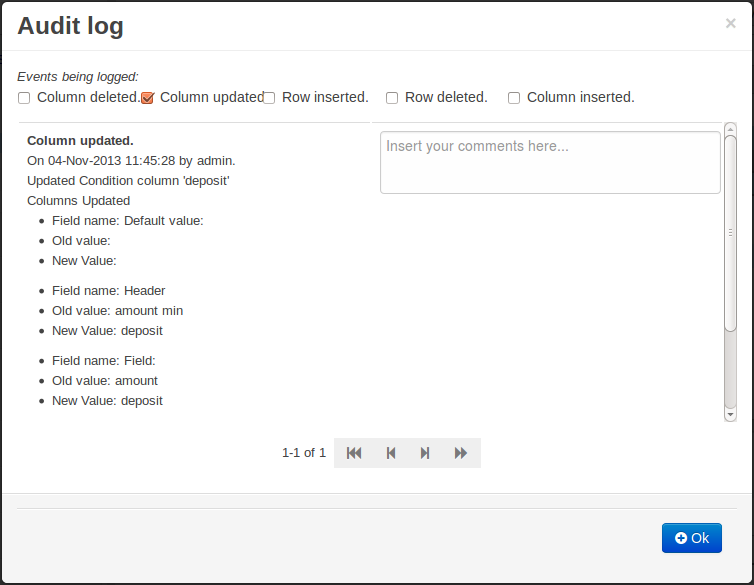This screenshot has height=585, width=754.
Task: Uncheck the Column updated checkbox
Action: (147, 98)
